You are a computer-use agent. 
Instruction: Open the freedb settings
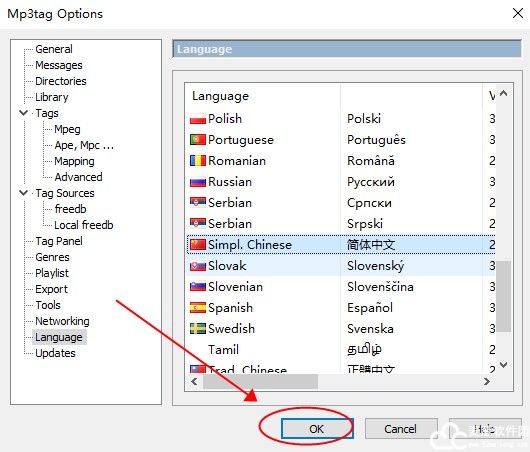pos(70,209)
